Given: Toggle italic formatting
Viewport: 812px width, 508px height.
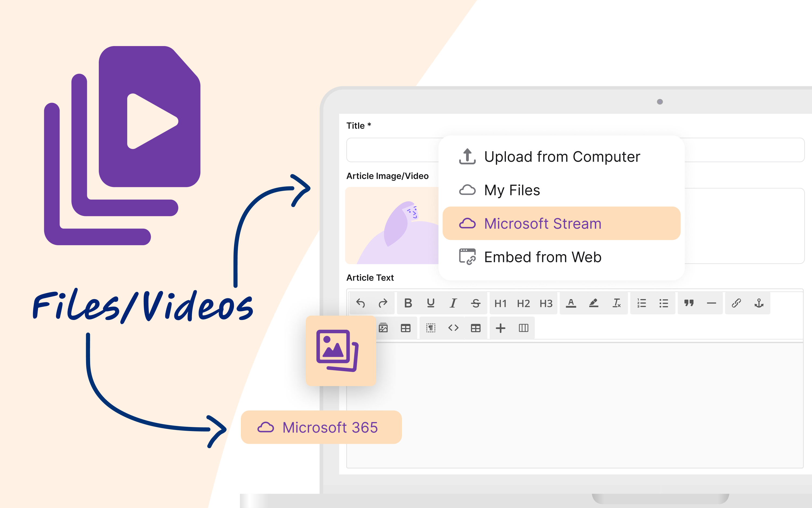Looking at the screenshot, I should point(453,303).
